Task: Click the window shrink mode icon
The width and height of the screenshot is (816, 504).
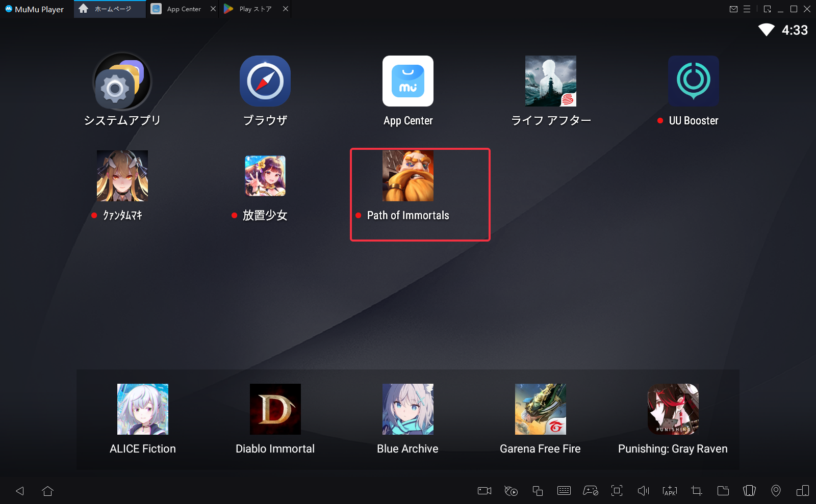Action: click(x=768, y=9)
